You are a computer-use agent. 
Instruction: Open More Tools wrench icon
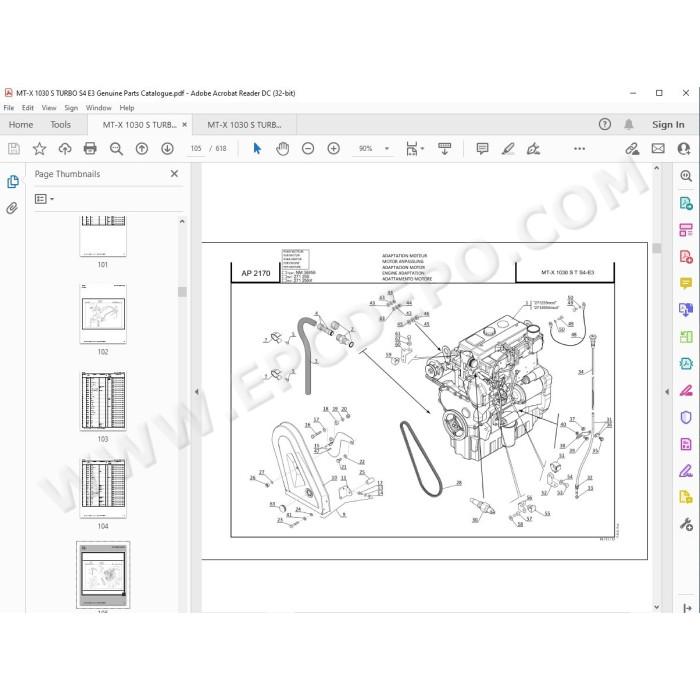[686, 524]
